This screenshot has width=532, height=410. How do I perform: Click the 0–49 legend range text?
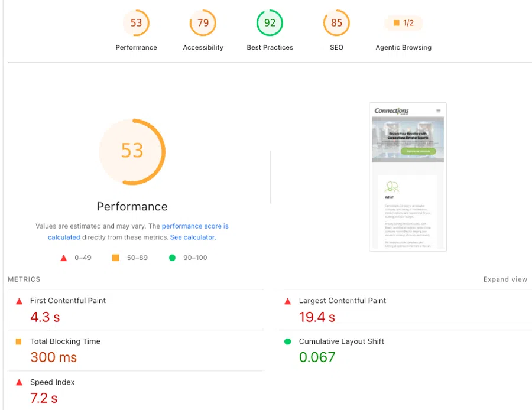pyautogui.click(x=83, y=258)
